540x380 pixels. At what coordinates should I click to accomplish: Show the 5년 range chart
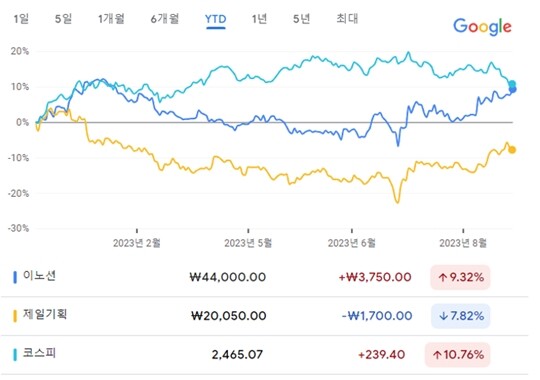click(x=302, y=19)
